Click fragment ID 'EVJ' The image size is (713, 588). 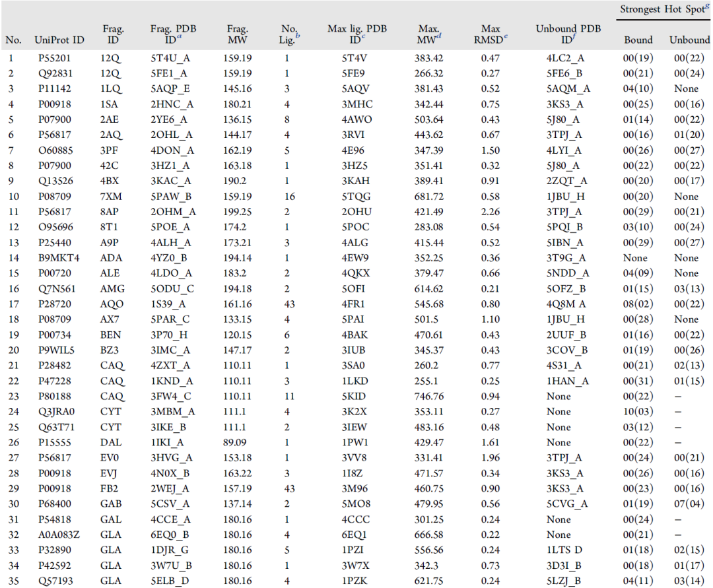108,473
